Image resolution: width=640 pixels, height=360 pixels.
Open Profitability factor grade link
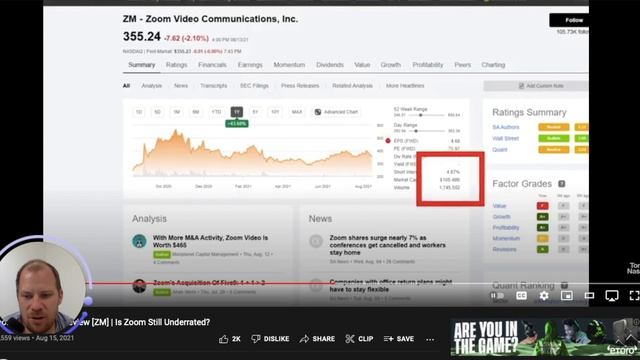506,227
